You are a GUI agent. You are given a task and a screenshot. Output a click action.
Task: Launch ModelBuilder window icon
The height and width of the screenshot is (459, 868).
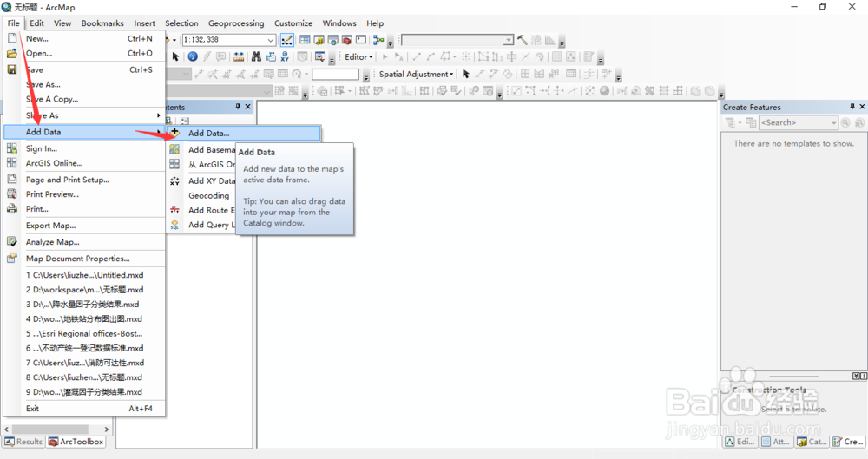point(378,40)
